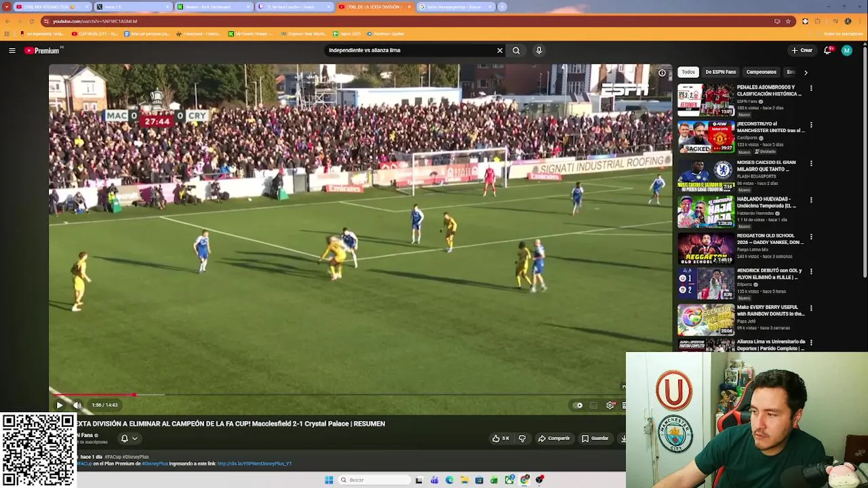Mute the video volume
Screen dimensions: 868x488
click(x=77, y=405)
